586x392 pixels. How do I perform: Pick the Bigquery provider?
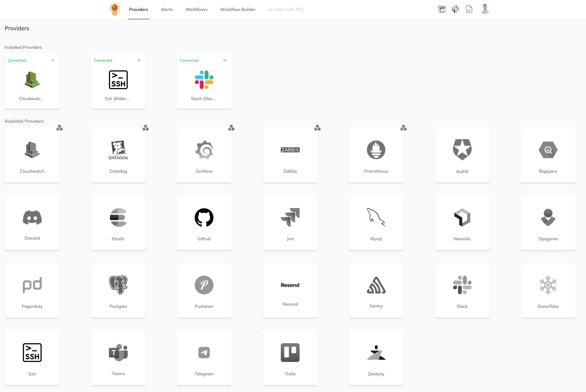pos(548,155)
